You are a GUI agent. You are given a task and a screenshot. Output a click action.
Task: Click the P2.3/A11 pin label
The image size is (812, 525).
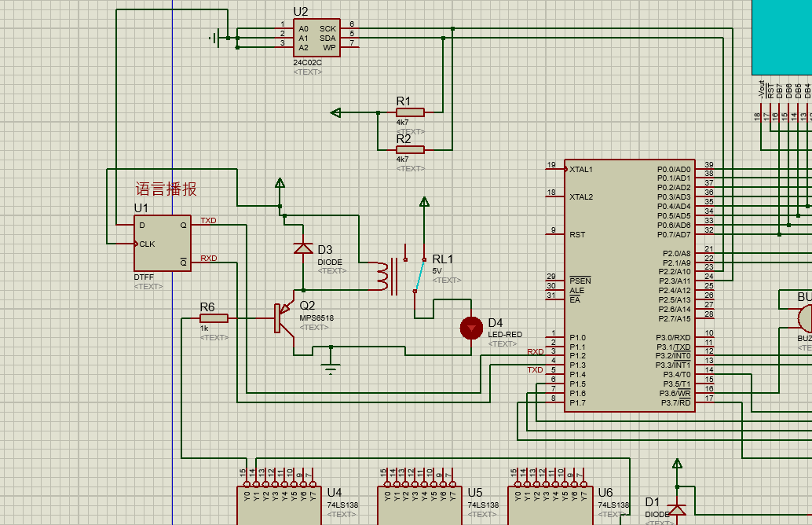click(x=675, y=281)
